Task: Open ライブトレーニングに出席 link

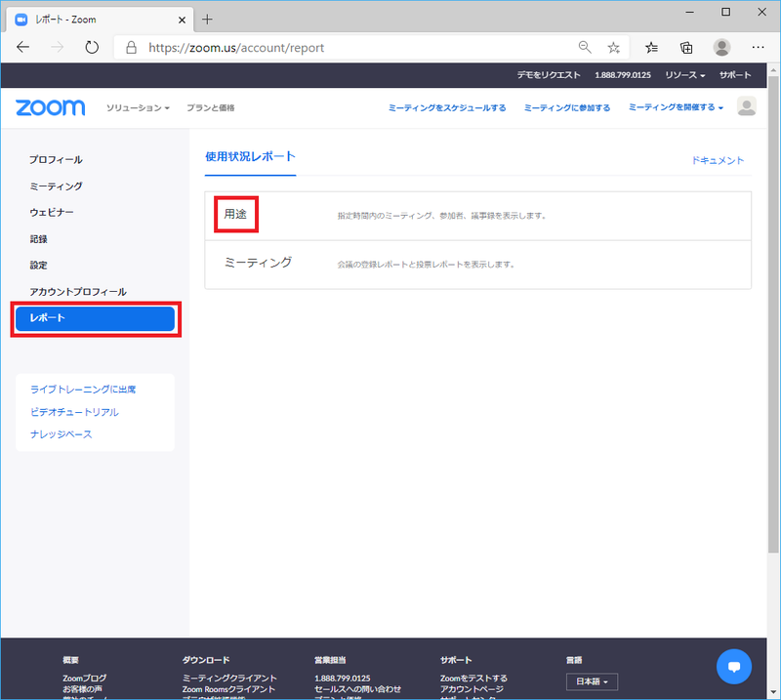Action: pyautogui.click(x=83, y=390)
